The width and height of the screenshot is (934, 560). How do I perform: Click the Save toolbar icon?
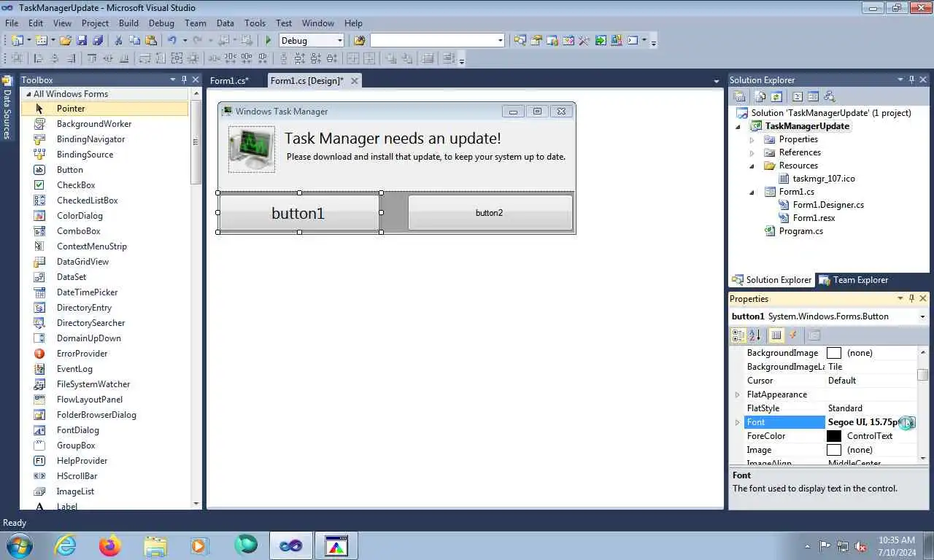(82, 41)
